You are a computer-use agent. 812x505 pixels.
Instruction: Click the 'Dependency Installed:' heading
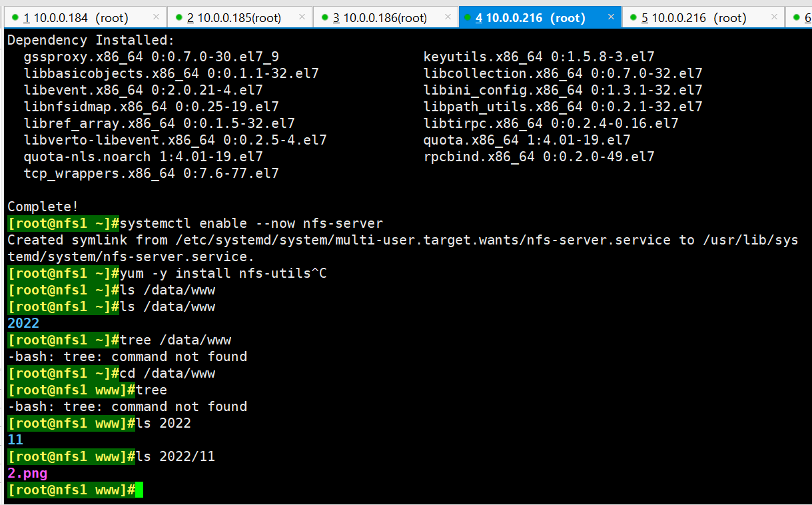[91, 40]
